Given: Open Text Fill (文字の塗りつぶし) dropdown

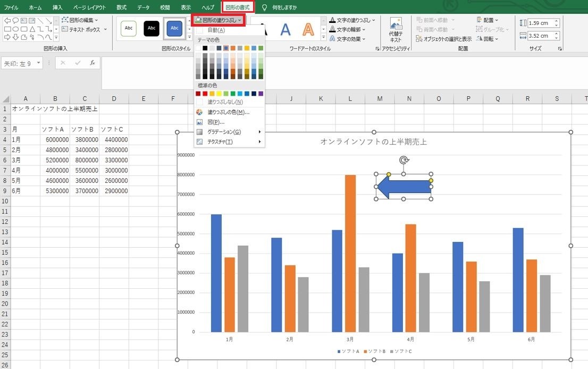Looking at the screenshot, I should [x=352, y=20].
